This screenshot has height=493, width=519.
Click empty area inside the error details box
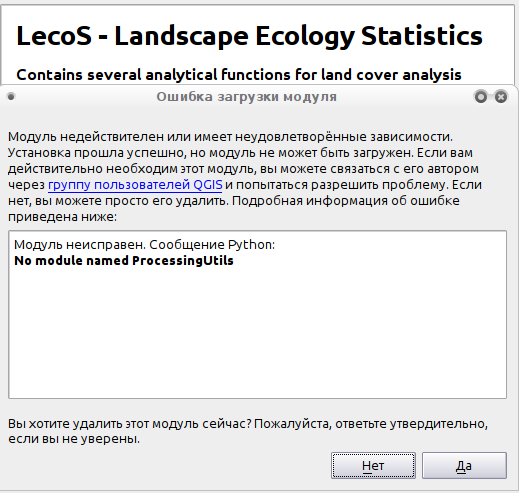click(x=257, y=333)
